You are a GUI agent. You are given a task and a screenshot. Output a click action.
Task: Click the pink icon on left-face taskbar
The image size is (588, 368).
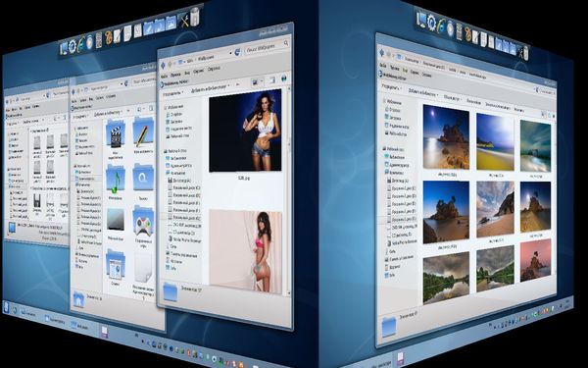point(104,332)
